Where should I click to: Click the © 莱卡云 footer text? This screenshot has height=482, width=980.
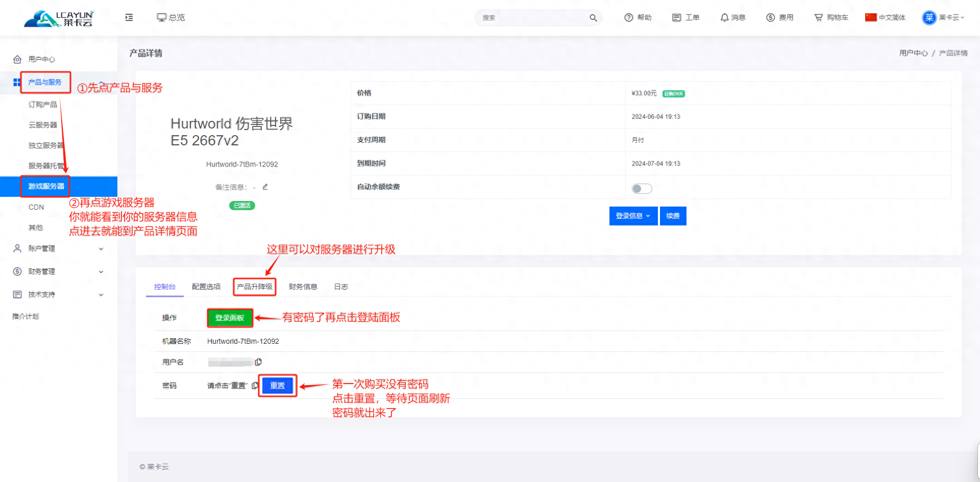(155, 467)
